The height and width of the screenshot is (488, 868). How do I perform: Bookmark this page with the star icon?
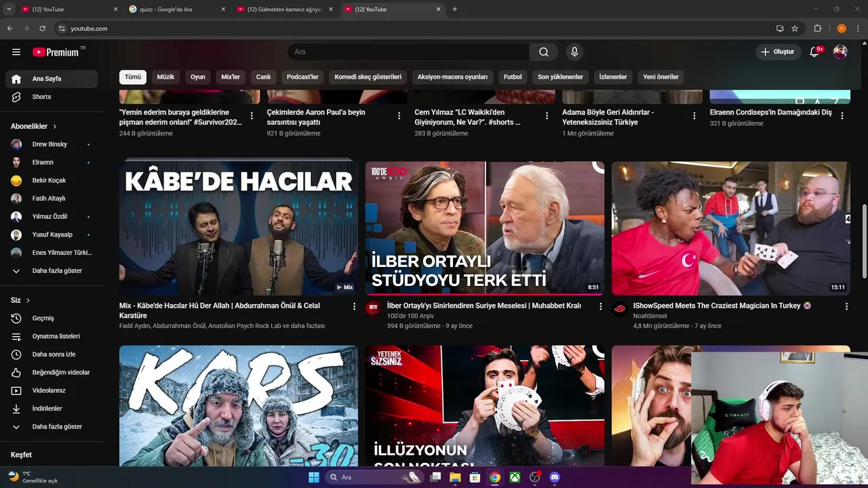795,28
